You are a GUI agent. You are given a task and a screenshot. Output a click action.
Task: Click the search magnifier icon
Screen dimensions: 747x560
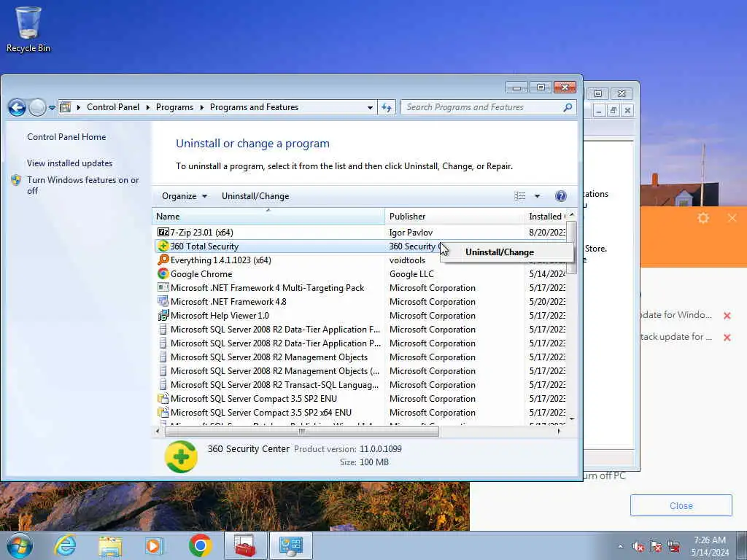[x=568, y=108]
